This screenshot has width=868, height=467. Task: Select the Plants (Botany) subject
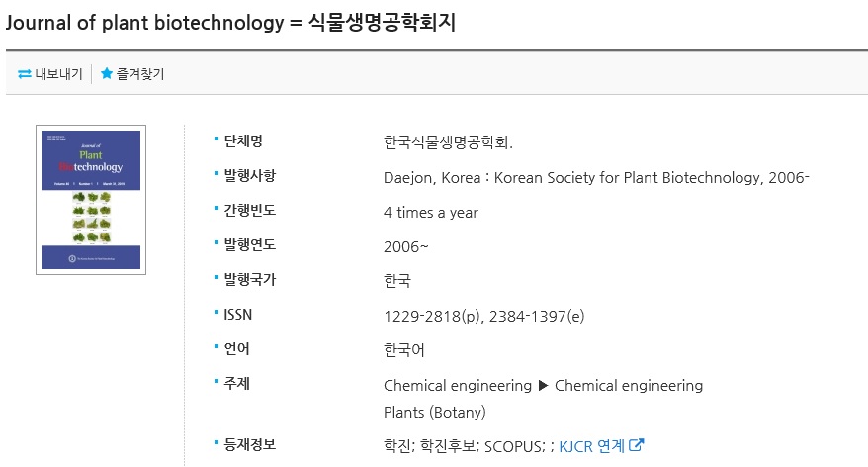[434, 412]
